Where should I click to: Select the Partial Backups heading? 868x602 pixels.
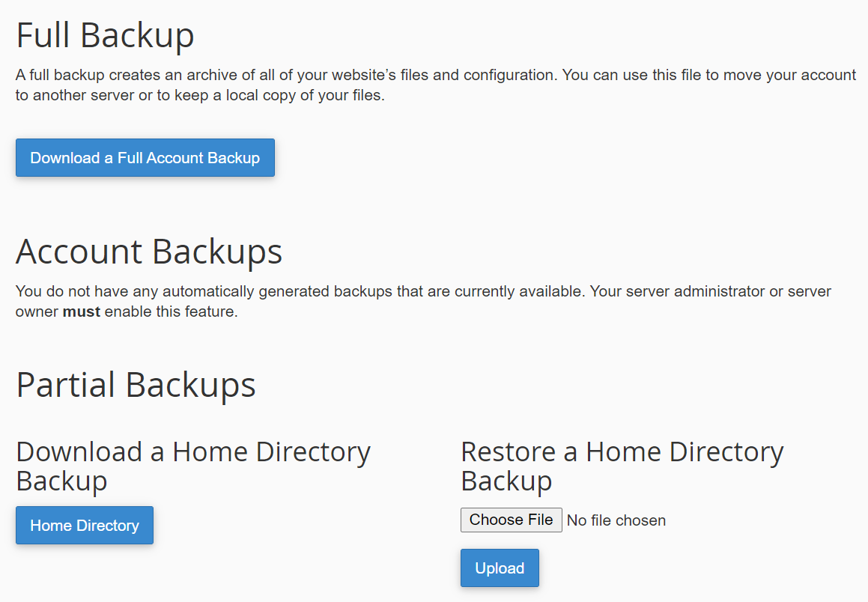(136, 385)
